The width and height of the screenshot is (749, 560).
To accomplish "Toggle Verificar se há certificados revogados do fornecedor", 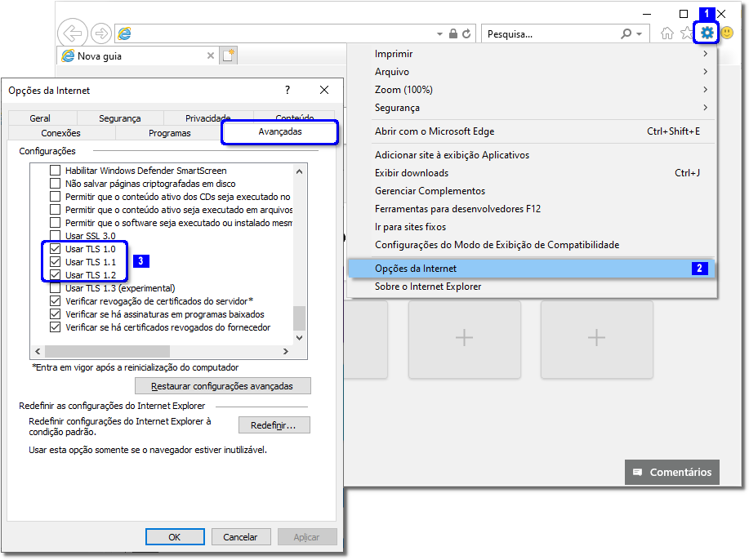I will click(x=56, y=327).
